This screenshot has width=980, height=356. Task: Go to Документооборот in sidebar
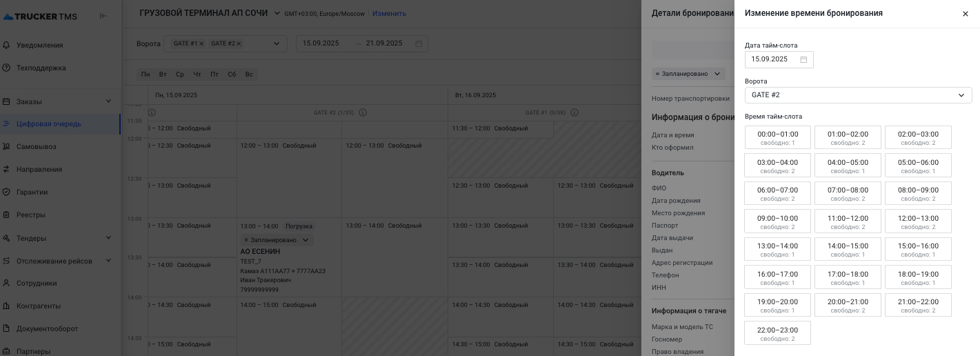[47, 328]
